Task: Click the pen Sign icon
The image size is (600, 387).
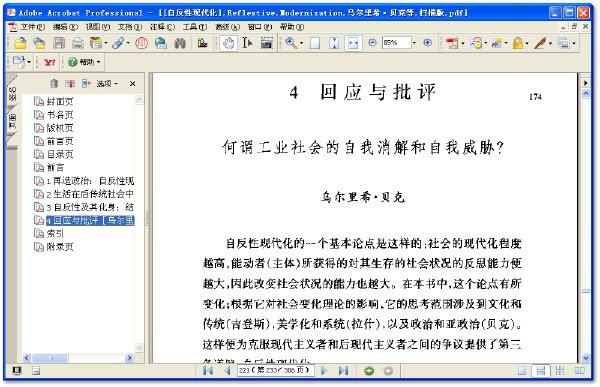Action: pos(540,43)
